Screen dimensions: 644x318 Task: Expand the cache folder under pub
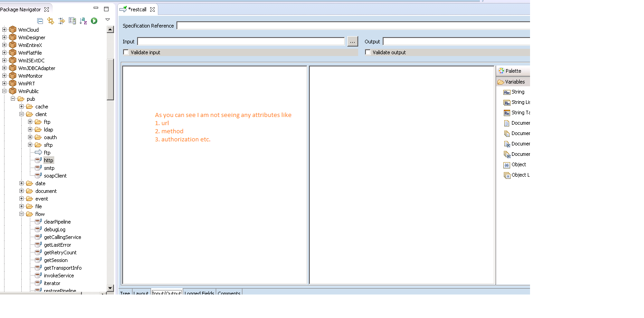(21, 106)
